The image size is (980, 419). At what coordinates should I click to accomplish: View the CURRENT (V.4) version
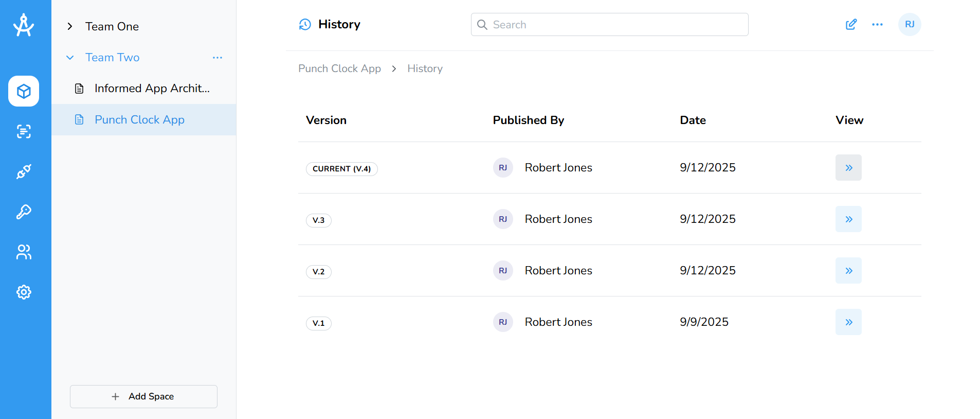pos(848,168)
